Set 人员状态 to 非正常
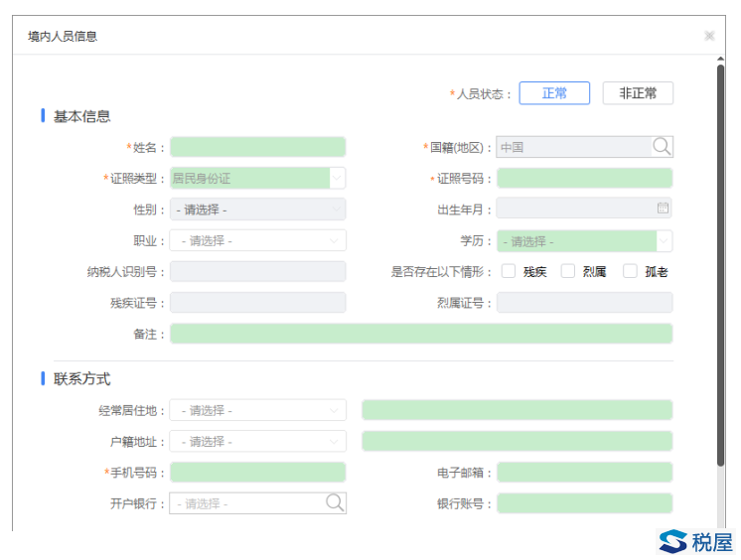Screen dimensions: 741x560 [x=638, y=93]
